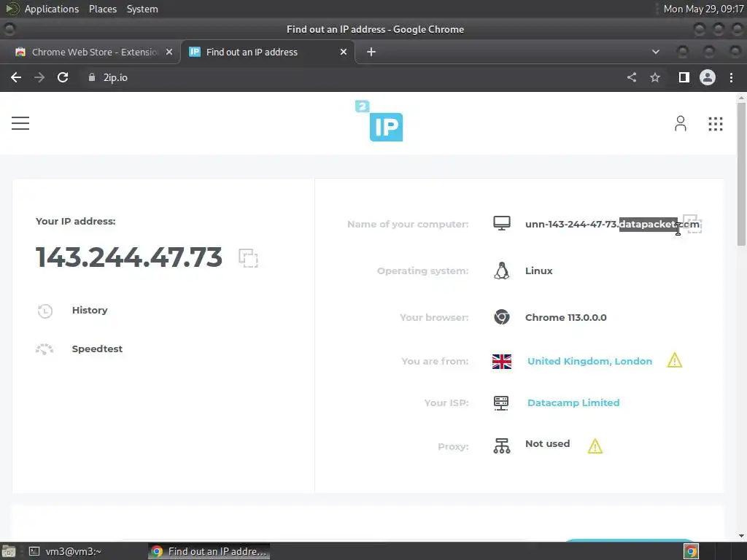The width and height of the screenshot is (747, 560).
Task: Open the user account icon on the page
Action: pyautogui.click(x=681, y=123)
